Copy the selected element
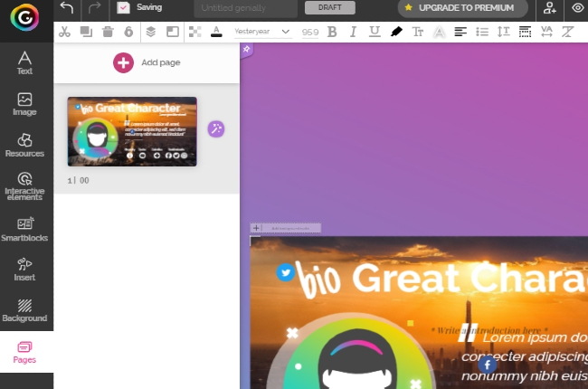Image resolution: width=588 pixels, height=389 pixels. click(86, 32)
